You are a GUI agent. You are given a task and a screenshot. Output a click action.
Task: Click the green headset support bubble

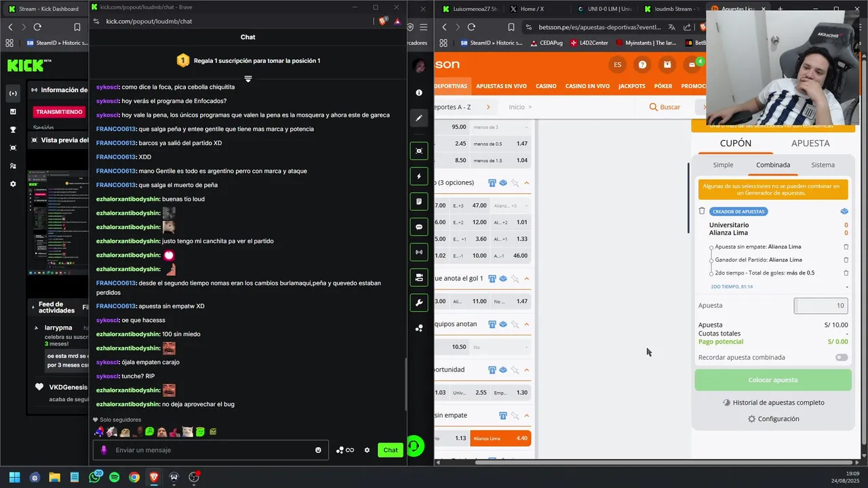click(414, 446)
